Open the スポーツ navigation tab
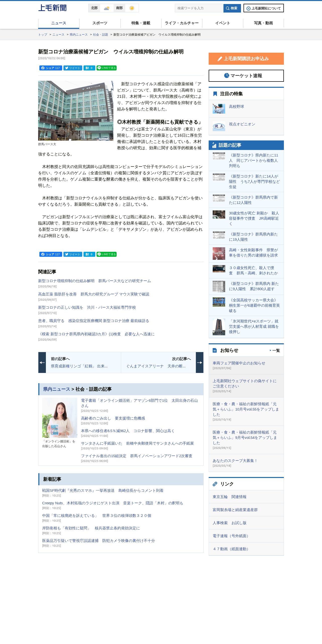The image size is (322, 644). (x=100, y=23)
